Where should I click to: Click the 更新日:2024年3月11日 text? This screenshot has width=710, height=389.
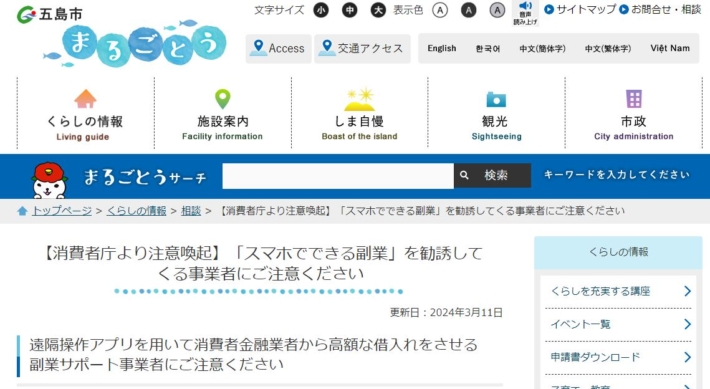tap(446, 312)
